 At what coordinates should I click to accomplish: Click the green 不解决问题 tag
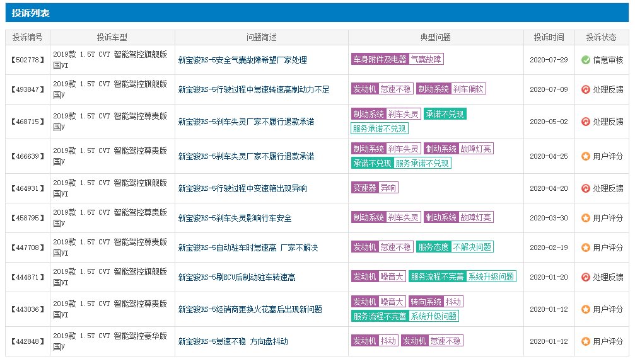472,247
